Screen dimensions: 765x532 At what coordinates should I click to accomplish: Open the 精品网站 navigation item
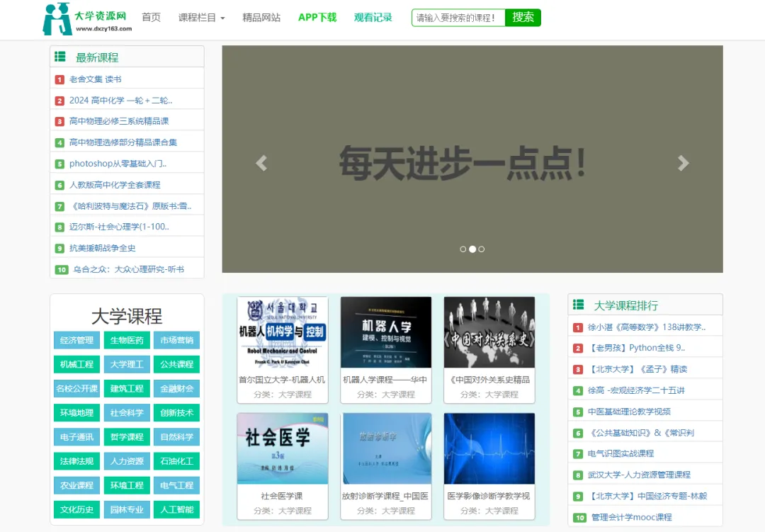point(263,18)
